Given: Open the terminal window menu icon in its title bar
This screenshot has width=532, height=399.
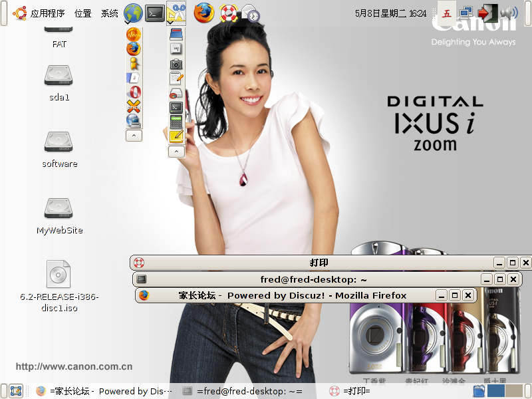Looking at the screenshot, I should coord(142,279).
